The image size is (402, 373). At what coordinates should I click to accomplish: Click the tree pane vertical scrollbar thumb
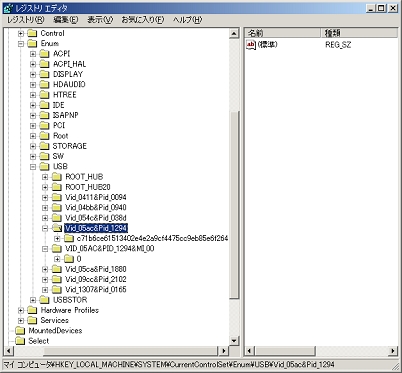(234, 204)
